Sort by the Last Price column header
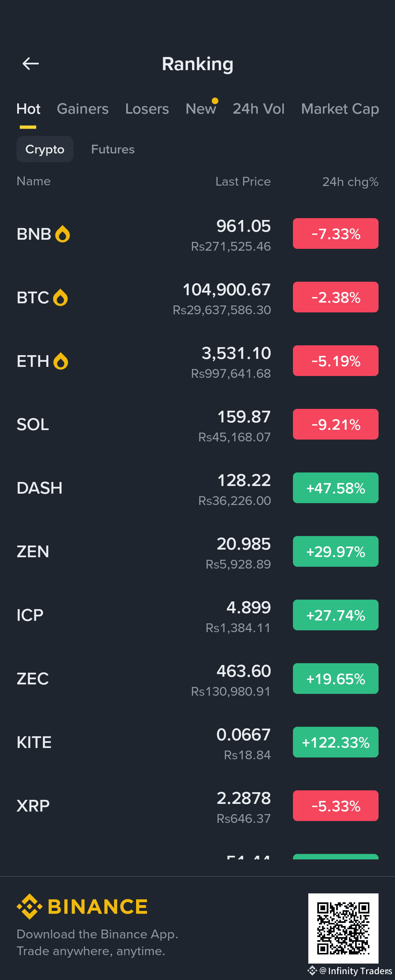The image size is (395, 980). tap(243, 182)
